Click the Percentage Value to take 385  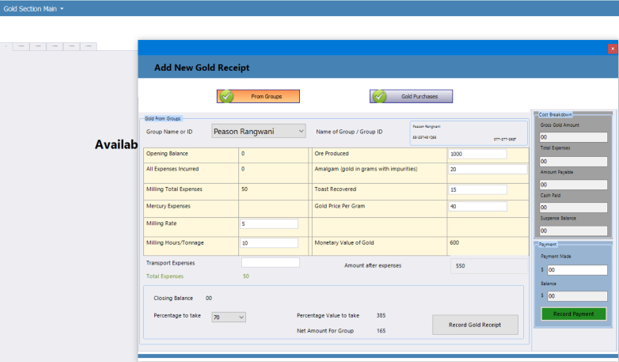click(x=381, y=315)
